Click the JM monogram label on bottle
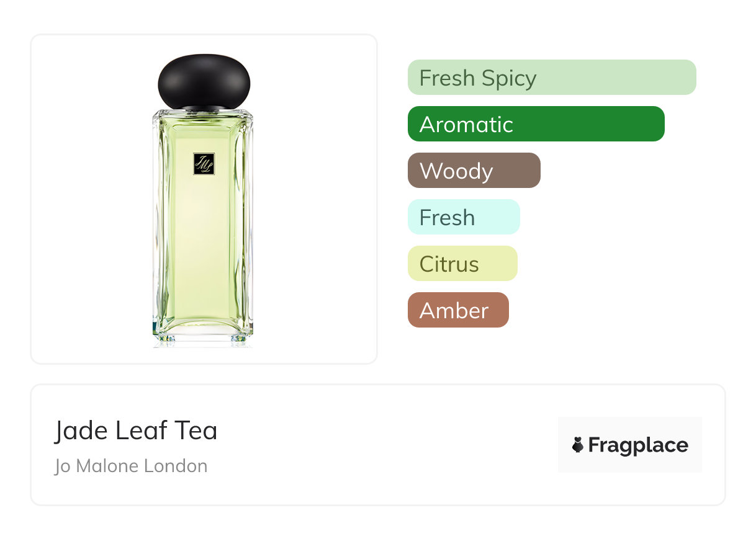The height and width of the screenshot is (536, 756). 203,164
